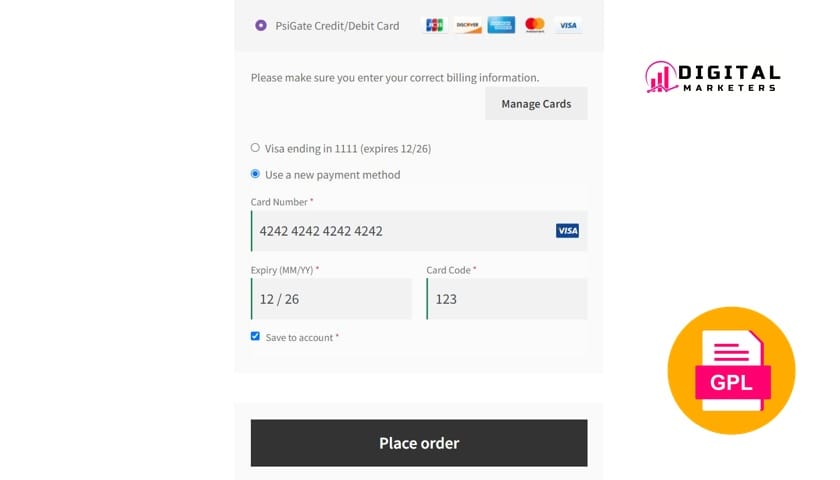Click the Discover card logo
This screenshot has width=840, height=480.
point(467,25)
